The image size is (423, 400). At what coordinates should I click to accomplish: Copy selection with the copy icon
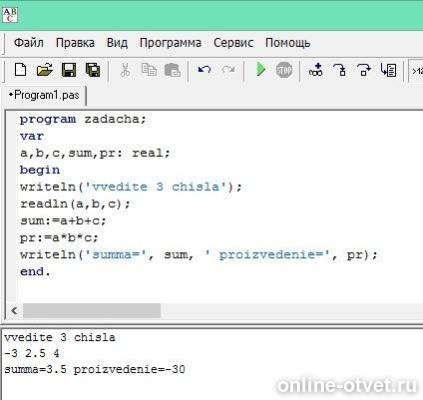pyautogui.click(x=149, y=70)
